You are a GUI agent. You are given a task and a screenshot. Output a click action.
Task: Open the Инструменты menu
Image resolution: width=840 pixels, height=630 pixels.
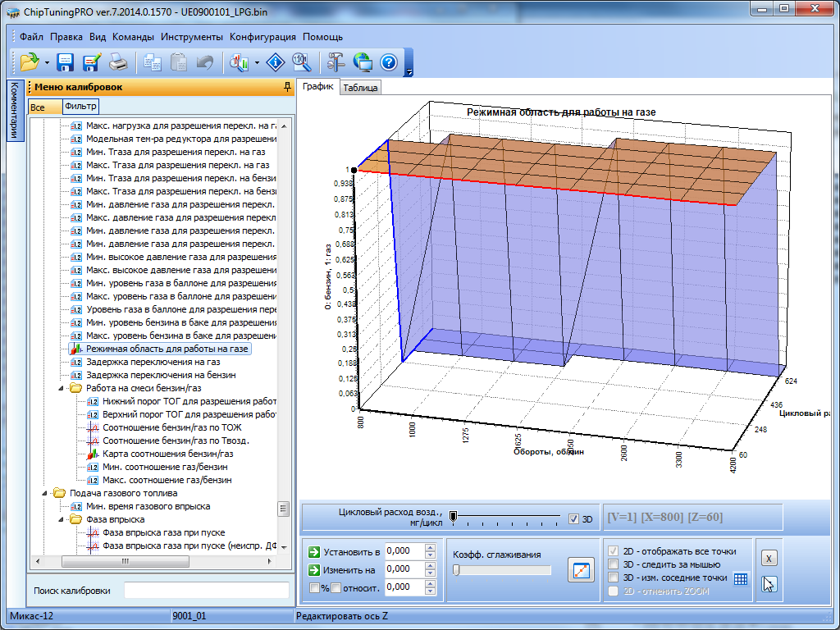click(192, 37)
